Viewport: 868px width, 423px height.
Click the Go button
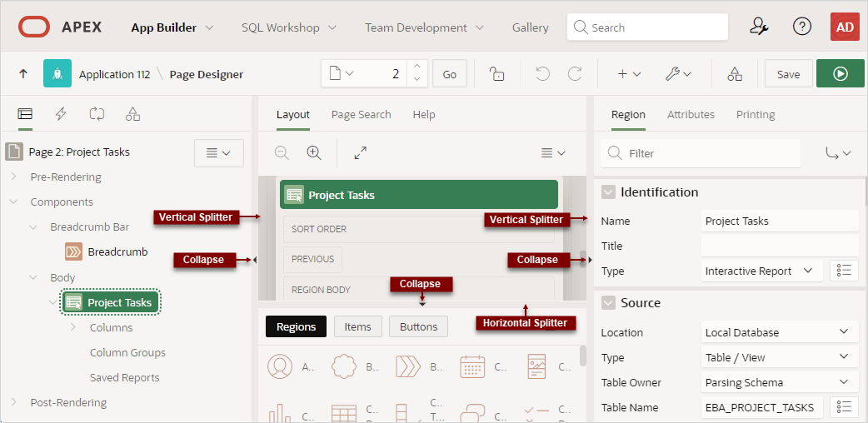450,73
